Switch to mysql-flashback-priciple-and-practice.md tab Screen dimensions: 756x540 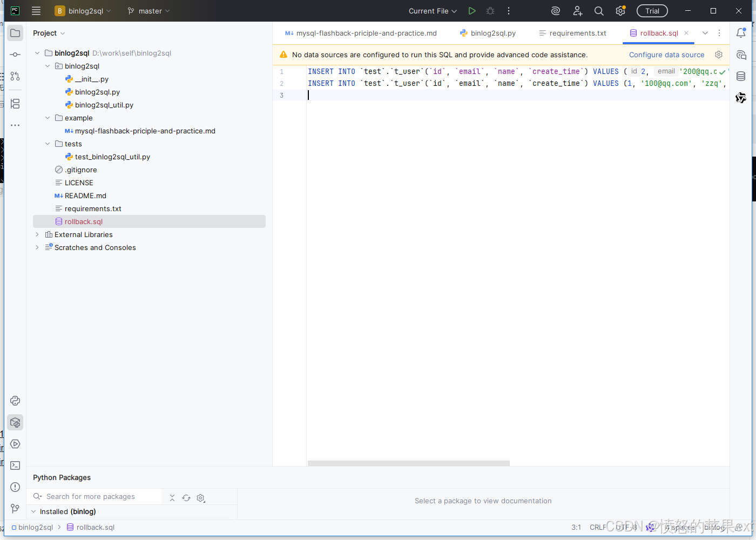(361, 33)
